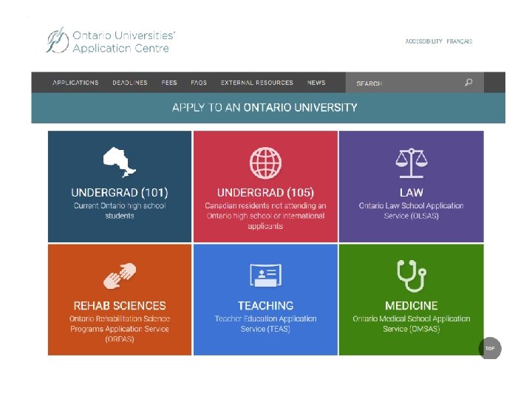Click the helping hands icon
Image resolution: width=532 pixels, height=399 pixels.
(120, 276)
